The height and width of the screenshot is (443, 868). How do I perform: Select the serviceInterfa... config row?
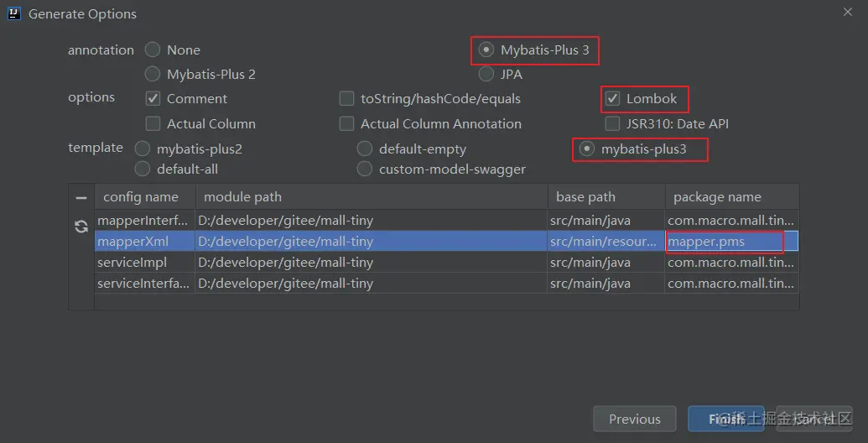point(446,284)
